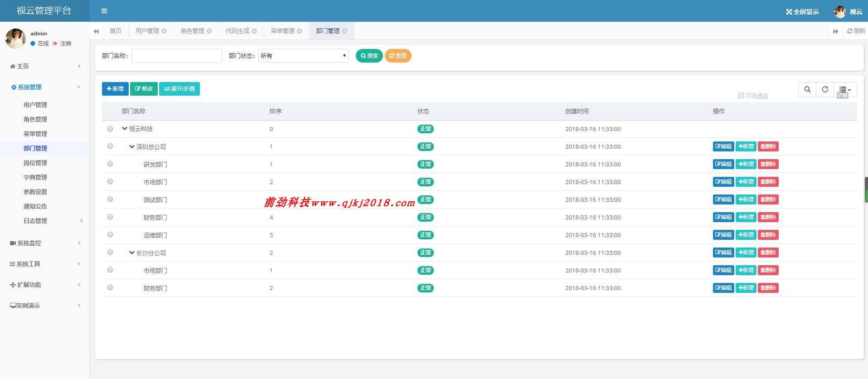
Task: Expand the 日志管理 submenu
Action: click(45, 221)
